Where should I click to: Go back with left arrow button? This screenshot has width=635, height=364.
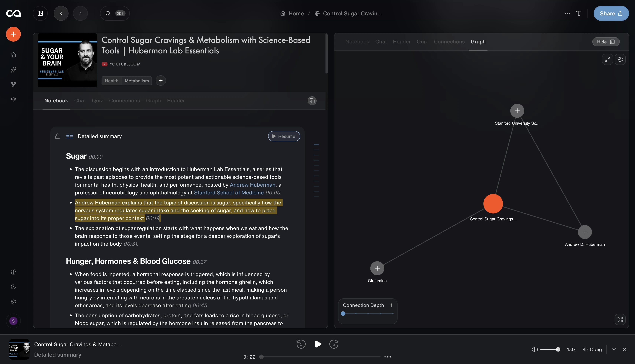point(61,13)
